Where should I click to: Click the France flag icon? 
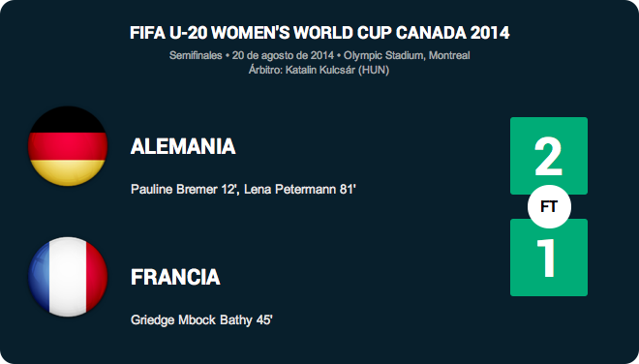click(68, 277)
